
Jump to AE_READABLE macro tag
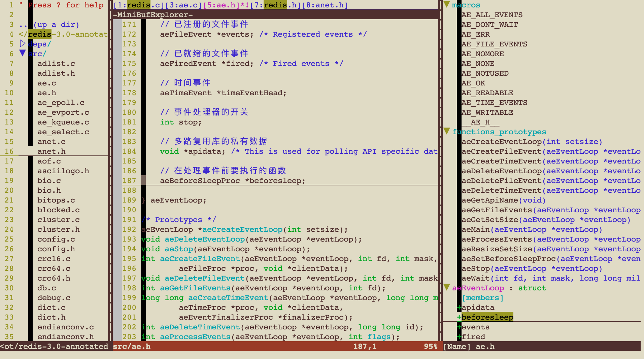[x=487, y=93]
